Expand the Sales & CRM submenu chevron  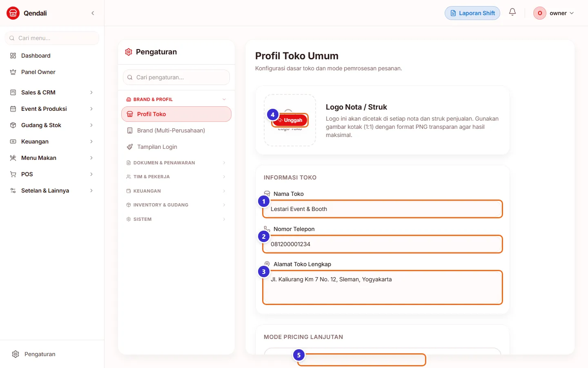pyautogui.click(x=91, y=92)
